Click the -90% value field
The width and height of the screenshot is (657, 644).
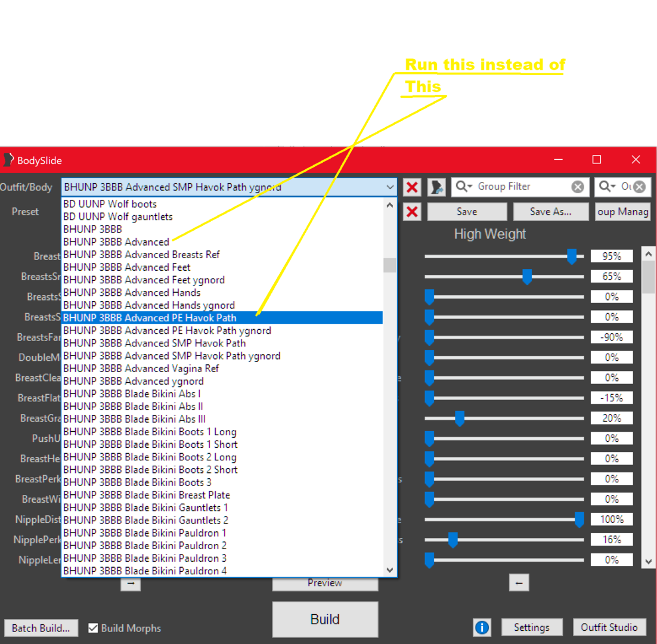pos(611,338)
